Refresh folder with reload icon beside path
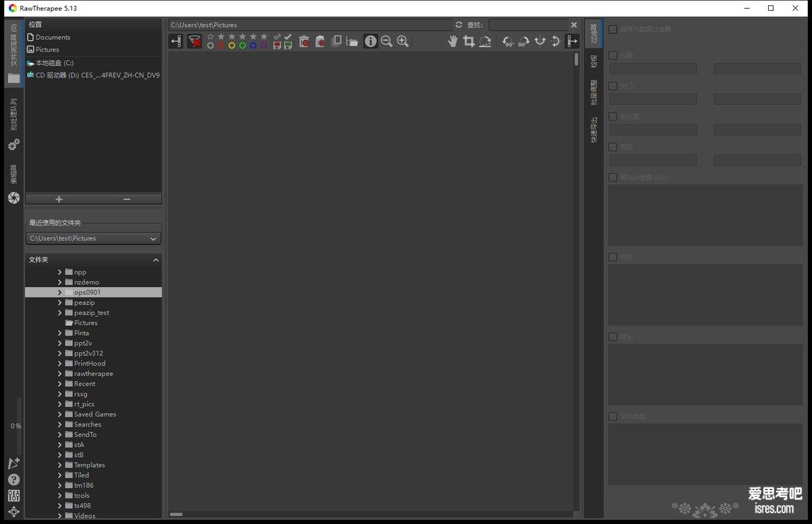 point(459,25)
